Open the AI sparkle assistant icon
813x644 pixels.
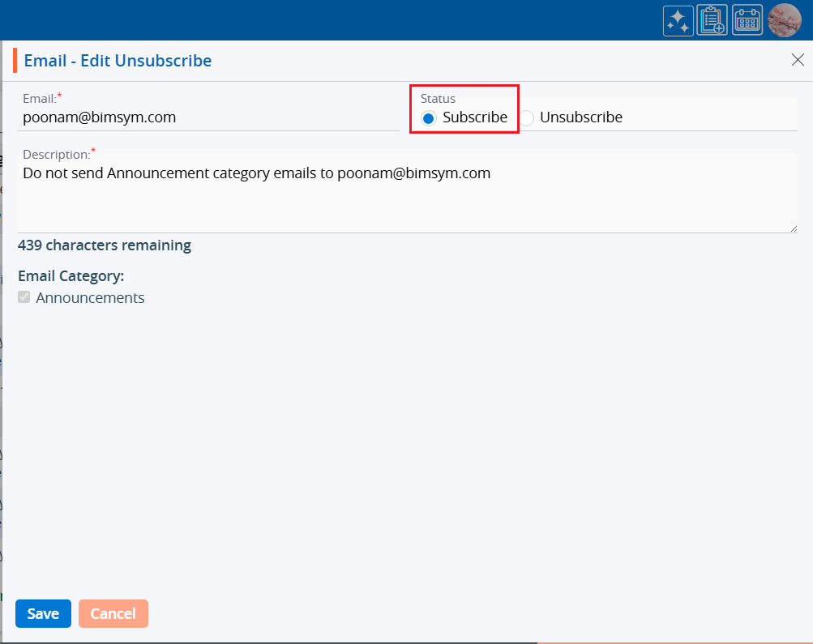[678, 21]
